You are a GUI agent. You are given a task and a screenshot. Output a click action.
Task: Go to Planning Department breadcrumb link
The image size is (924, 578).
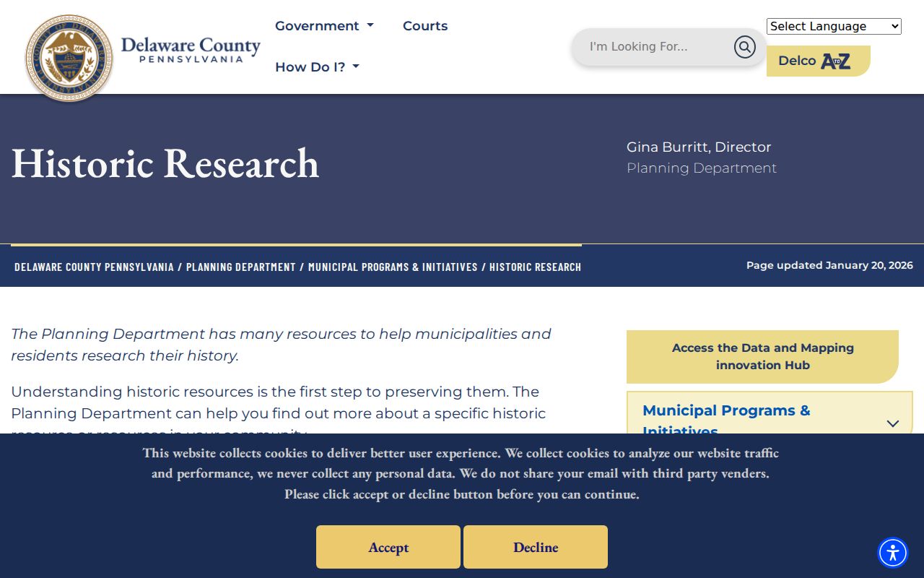241,267
